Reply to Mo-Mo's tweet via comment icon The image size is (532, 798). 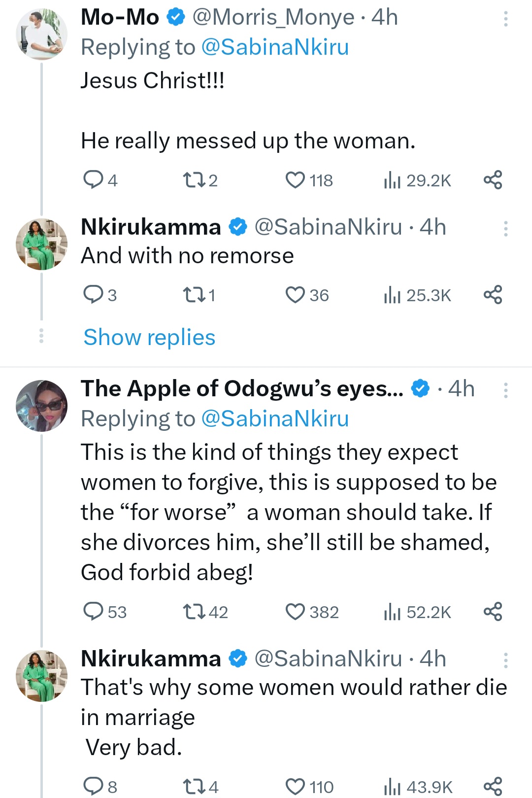[93, 180]
